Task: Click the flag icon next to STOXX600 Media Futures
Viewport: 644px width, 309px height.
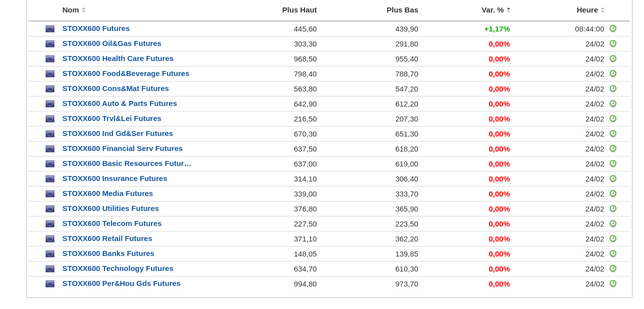Action: click(50, 194)
